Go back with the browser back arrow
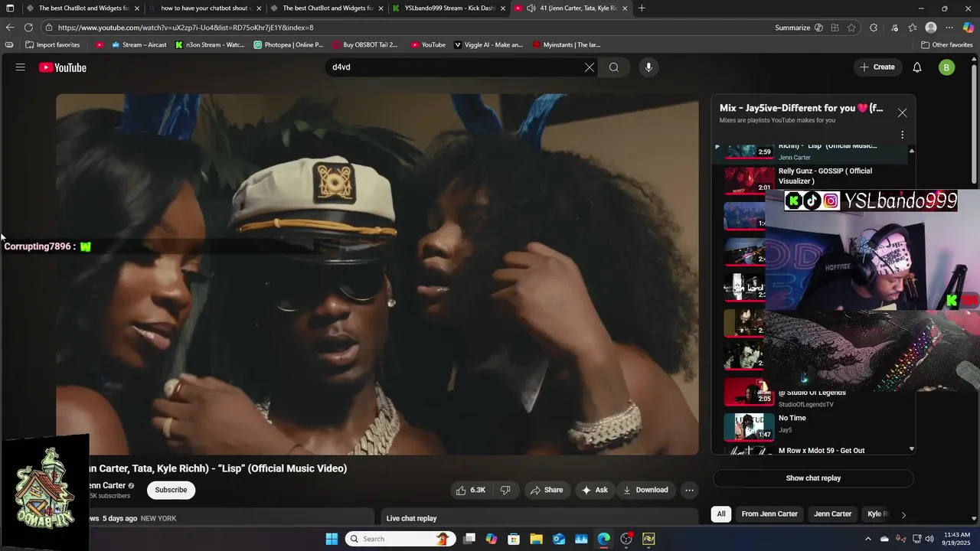The image size is (980, 551). click(x=10, y=28)
